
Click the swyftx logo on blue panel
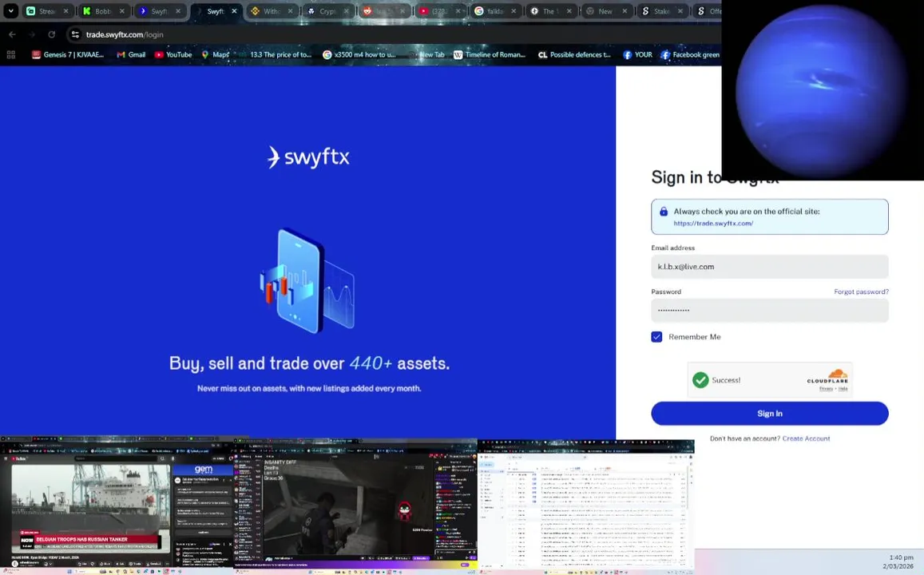coord(308,157)
